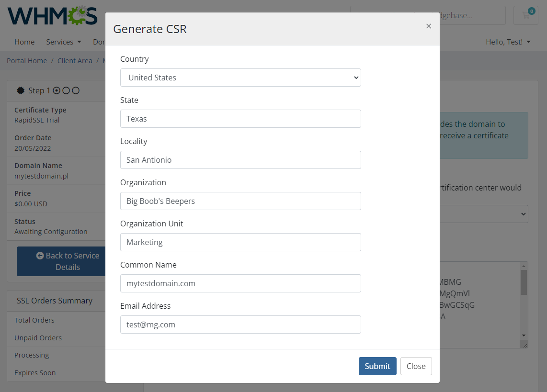Click the Email Address input field
The width and height of the screenshot is (547, 392).
coord(240,325)
